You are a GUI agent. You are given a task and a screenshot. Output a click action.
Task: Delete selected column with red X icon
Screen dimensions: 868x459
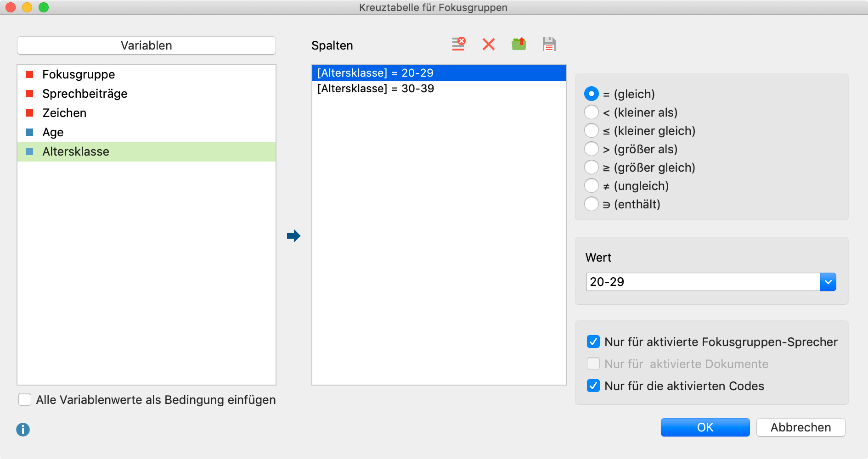[489, 44]
